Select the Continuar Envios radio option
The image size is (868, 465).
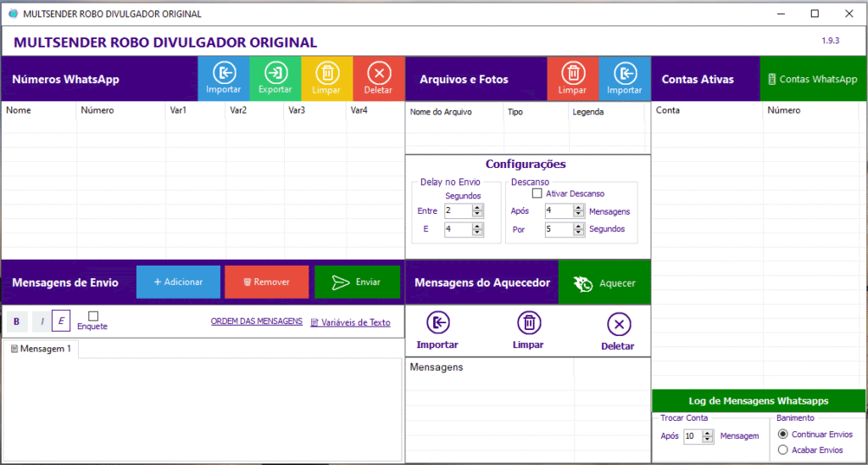[x=782, y=434]
